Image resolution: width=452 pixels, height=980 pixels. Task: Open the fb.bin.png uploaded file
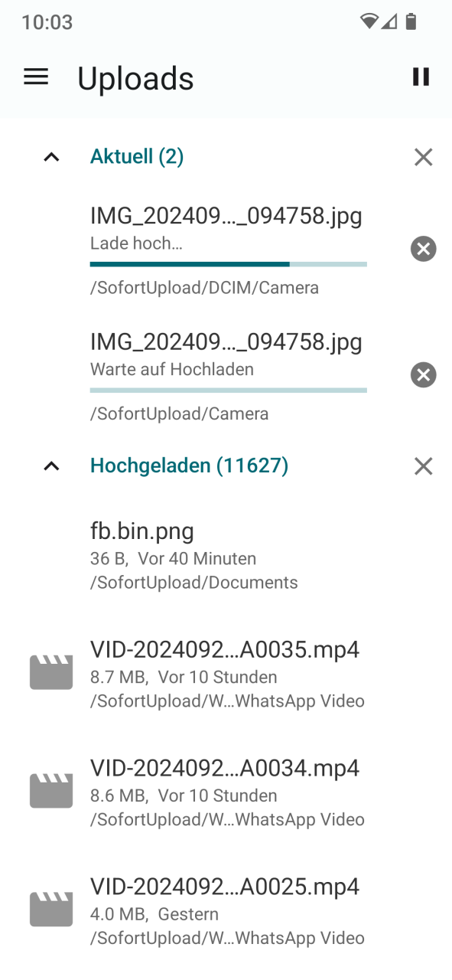pyautogui.click(x=226, y=555)
